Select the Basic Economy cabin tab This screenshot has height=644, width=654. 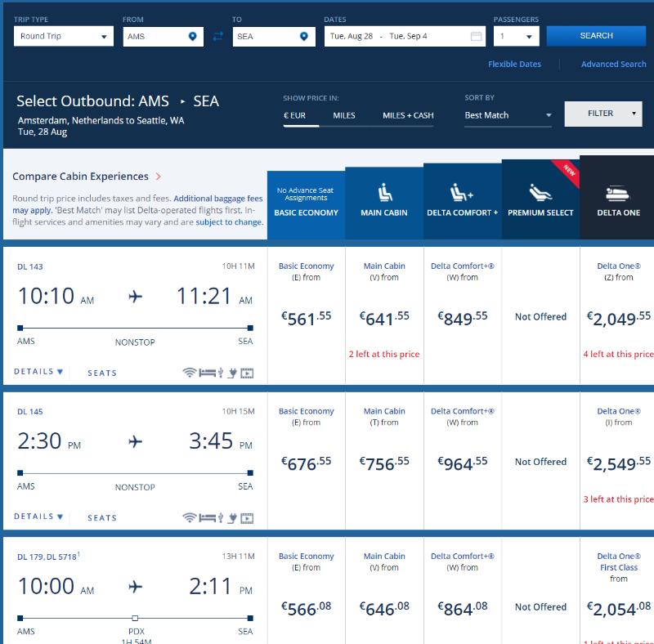307,204
